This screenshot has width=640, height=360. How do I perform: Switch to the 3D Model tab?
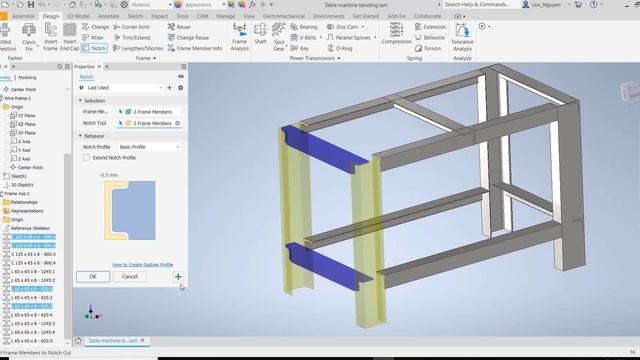[x=78, y=16]
